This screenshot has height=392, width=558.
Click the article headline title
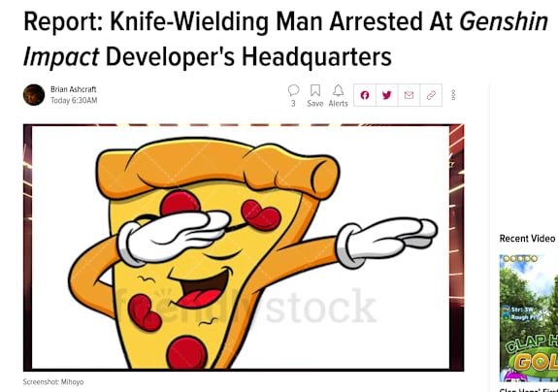pos(285,39)
